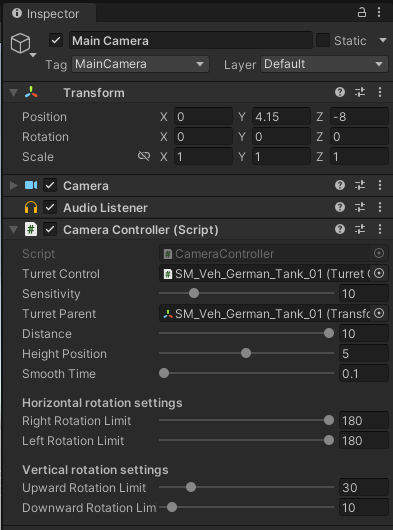Open the Inspector tab's kebab options menu
This screenshot has height=530, width=393.
click(379, 13)
